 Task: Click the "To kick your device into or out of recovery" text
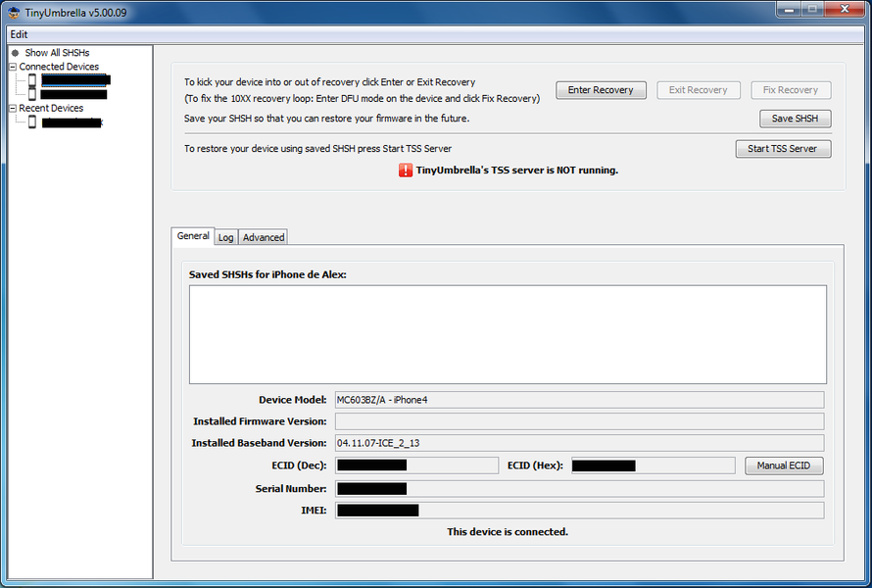coord(330,82)
